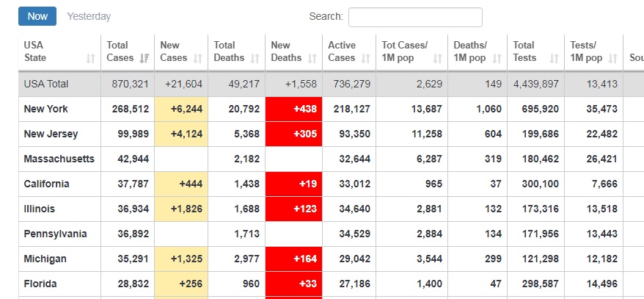Select USA total deaths 49,217
Viewport: 644px width, 299px height.
coord(244,84)
